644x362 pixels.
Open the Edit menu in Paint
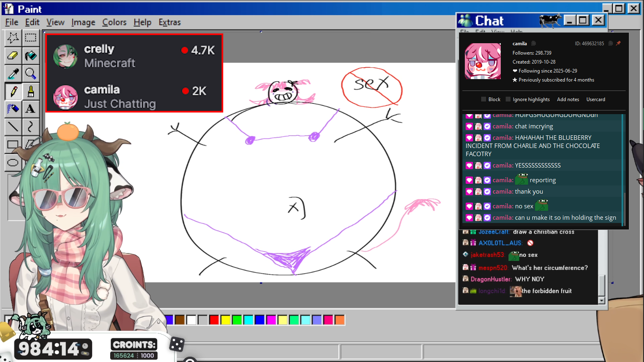(32, 22)
